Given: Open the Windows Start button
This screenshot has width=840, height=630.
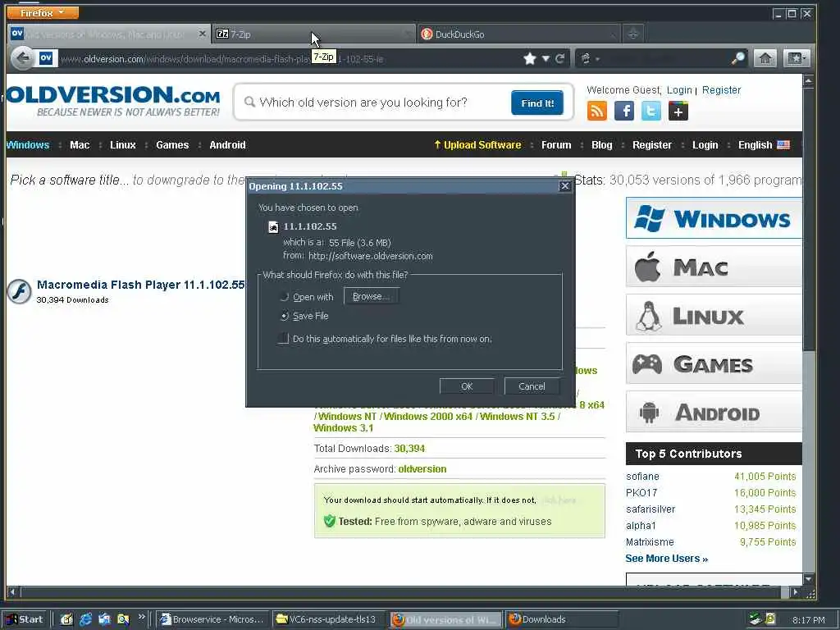Looking at the screenshot, I should point(25,619).
